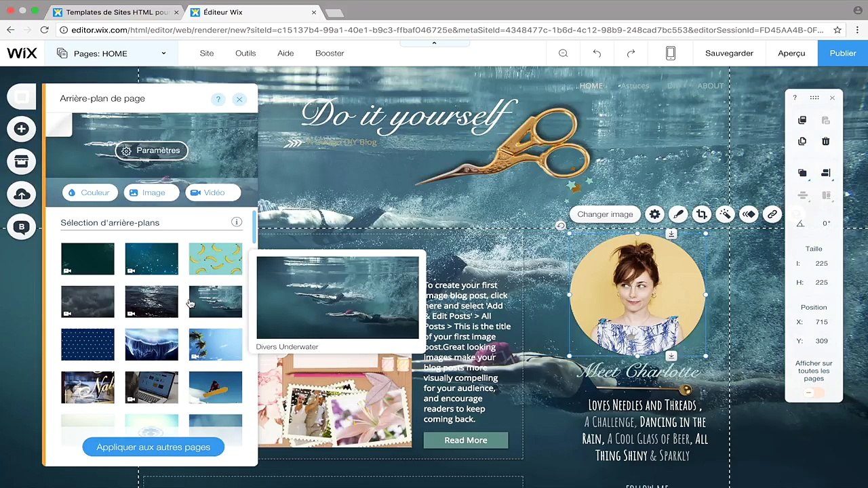Screen dimensions: 868x488
Task: Collapse the top bar arrow
Action: coord(434,43)
